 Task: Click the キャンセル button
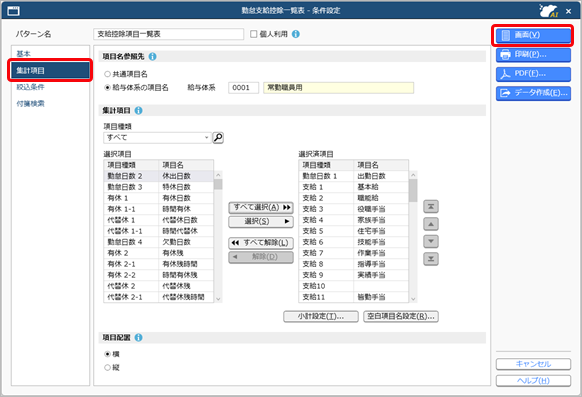point(533,364)
